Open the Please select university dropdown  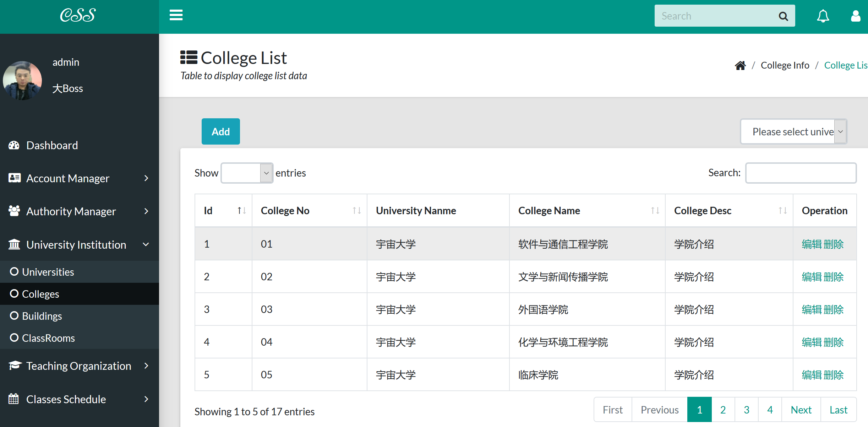click(x=794, y=131)
